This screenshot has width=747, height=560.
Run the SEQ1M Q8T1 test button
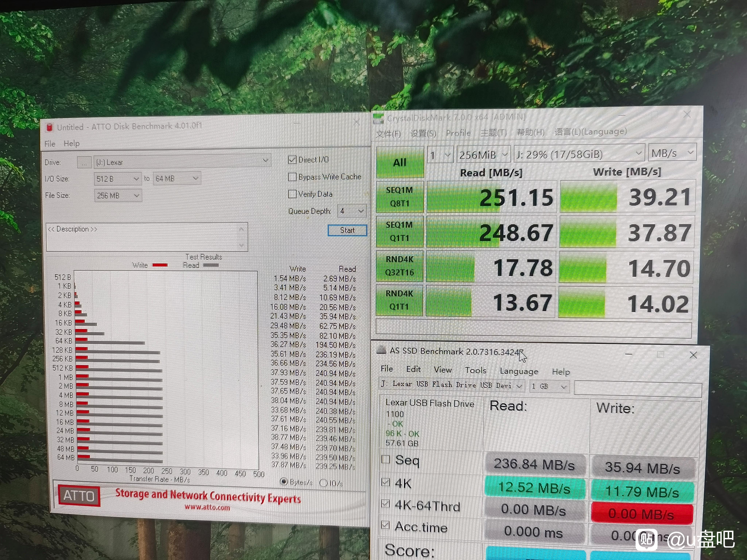400,197
